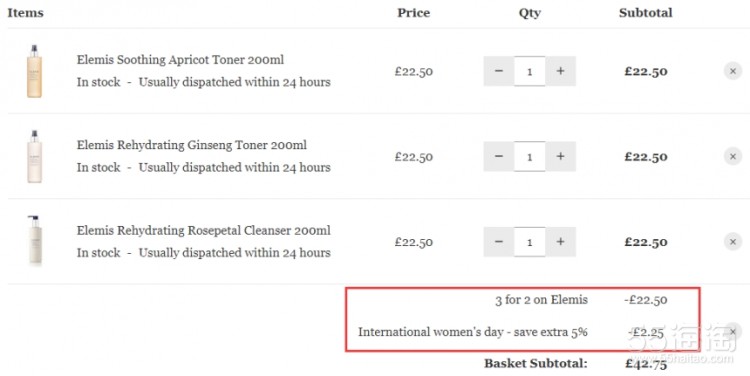
Task: Remove International women's day discount
Action: click(733, 332)
